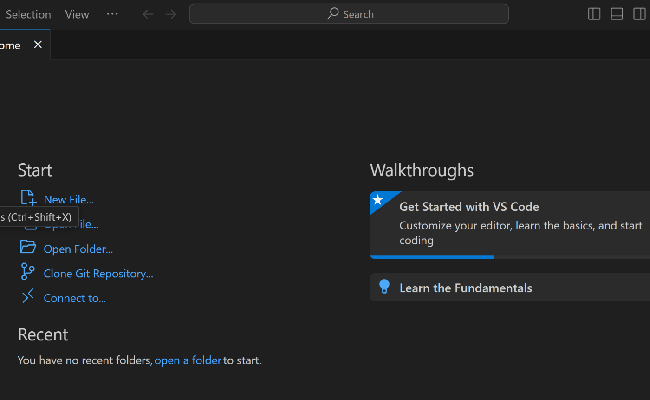650x400 pixels.
Task: Click the 'open a folder' link
Action: tap(188, 360)
